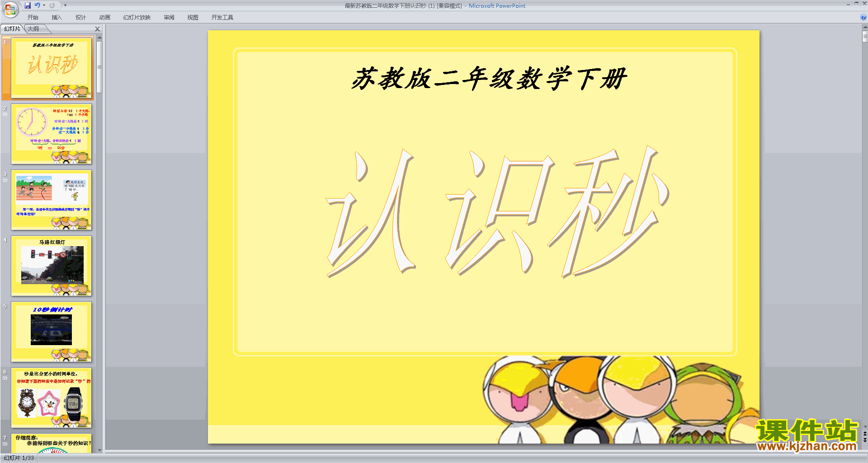The height and width of the screenshot is (463, 868).
Task: Select slide 4 thumbnail 马路红绿灯
Action: click(52, 266)
